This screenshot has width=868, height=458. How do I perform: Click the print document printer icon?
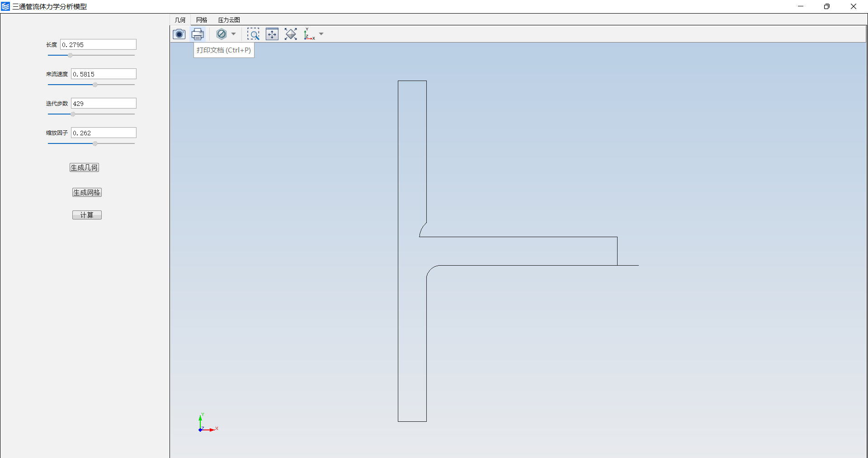[198, 34]
